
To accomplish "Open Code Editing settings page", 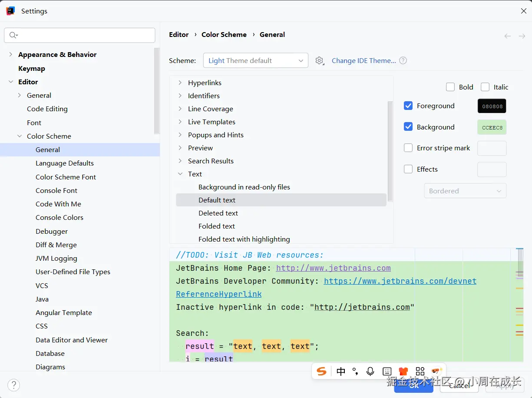I will pyautogui.click(x=47, y=109).
